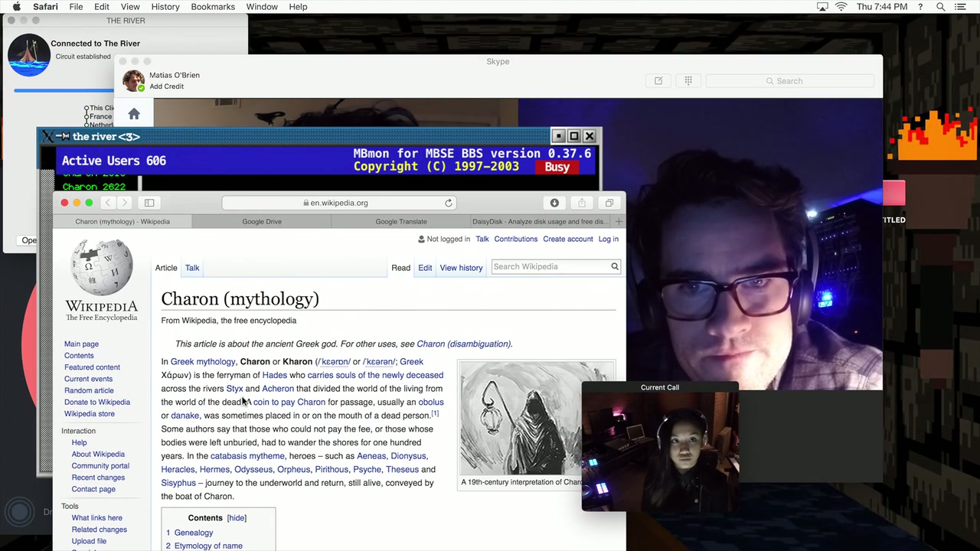Follow the Acheron link

tap(278, 389)
